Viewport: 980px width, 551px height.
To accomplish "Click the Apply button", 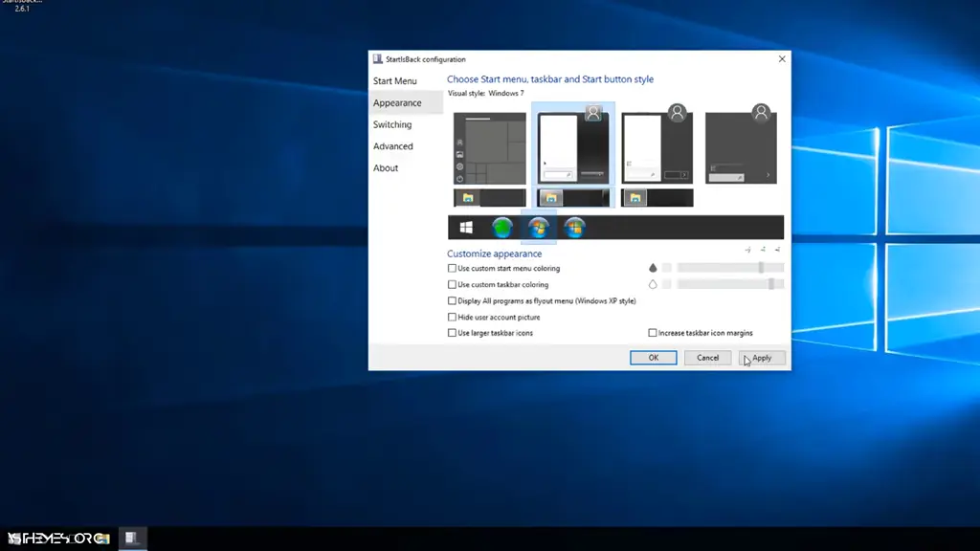I will [762, 357].
